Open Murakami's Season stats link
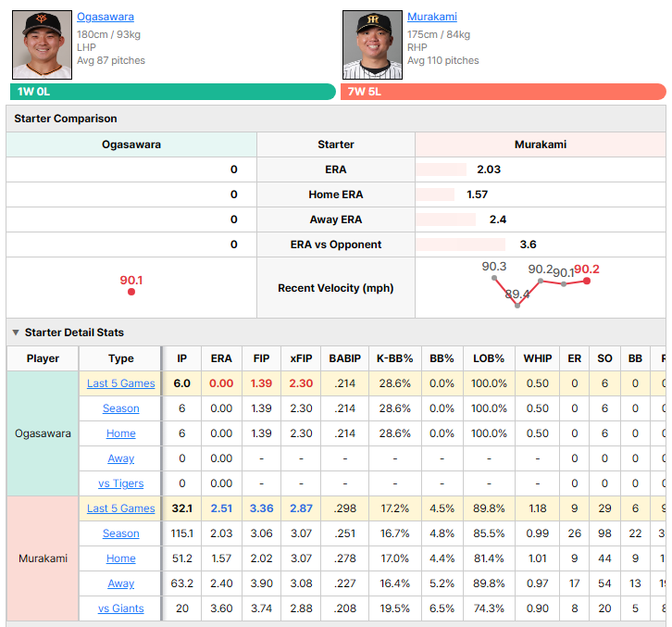This screenshot has width=672, height=627. tap(121, 533)
